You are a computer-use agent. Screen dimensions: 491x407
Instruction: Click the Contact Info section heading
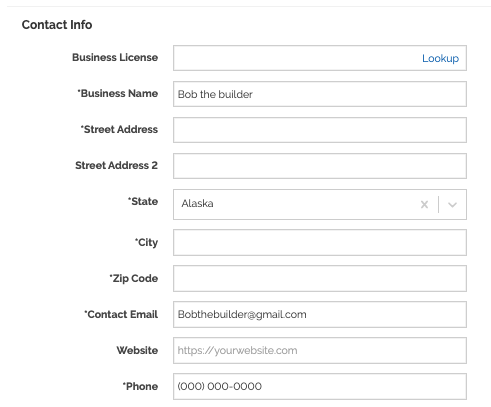pyautogui.click(x=57, y=25)
